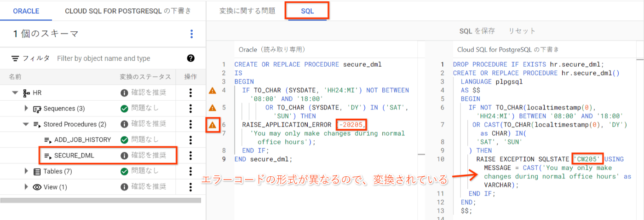The width and height of the screenshot is (644, 220).
Task: Open schema options three-dot menu
Action: (x=192, y=34)
